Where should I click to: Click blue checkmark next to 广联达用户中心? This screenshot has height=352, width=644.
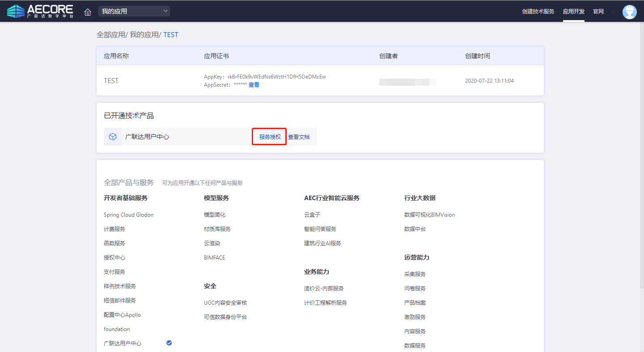click(x=169, y=343)
